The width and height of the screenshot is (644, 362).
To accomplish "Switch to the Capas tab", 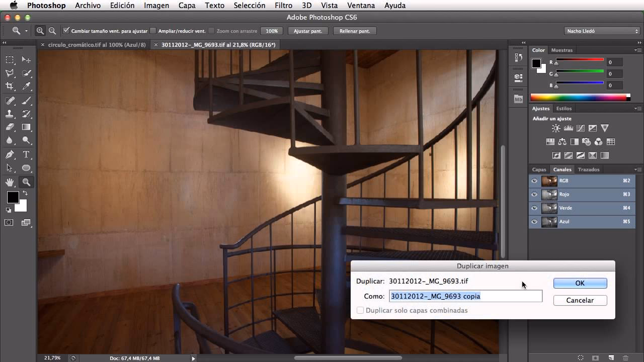I will [539, 169].
